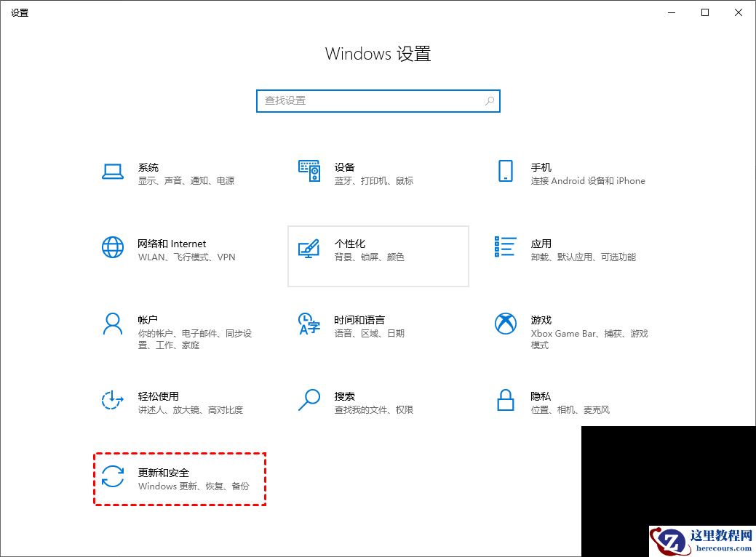Select the 更新和安全 category

(x=163, y=472)
